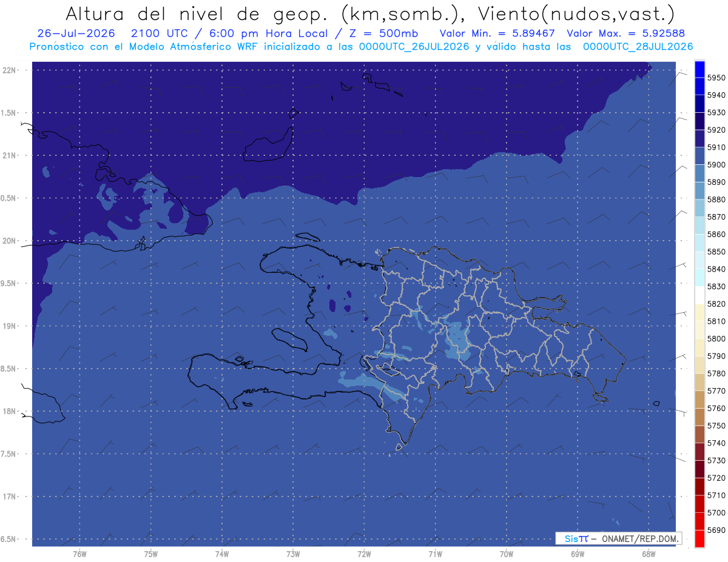The width and height of the screenshot is (728, 562).
Task: Click the 5710 colorbar value
Action: click(716, 495)
